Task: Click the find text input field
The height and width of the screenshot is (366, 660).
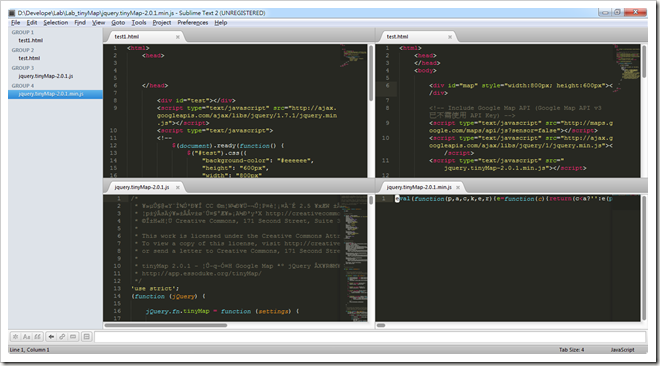Action: coord(370,337)
